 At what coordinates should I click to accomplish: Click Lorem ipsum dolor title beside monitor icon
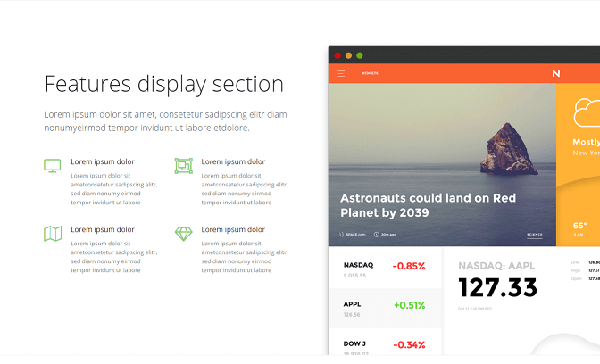[x=103, y=161]
